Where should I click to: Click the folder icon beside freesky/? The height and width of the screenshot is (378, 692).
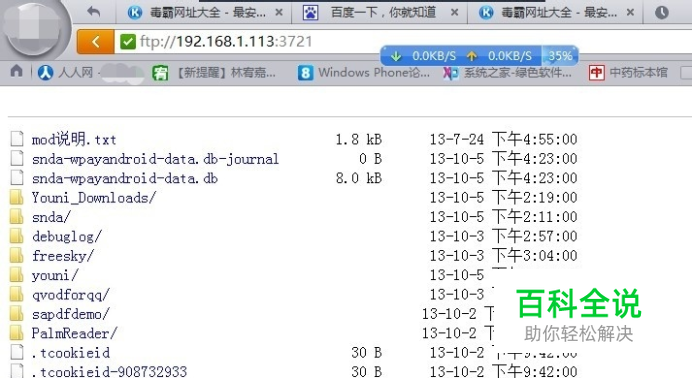[16, 255]
